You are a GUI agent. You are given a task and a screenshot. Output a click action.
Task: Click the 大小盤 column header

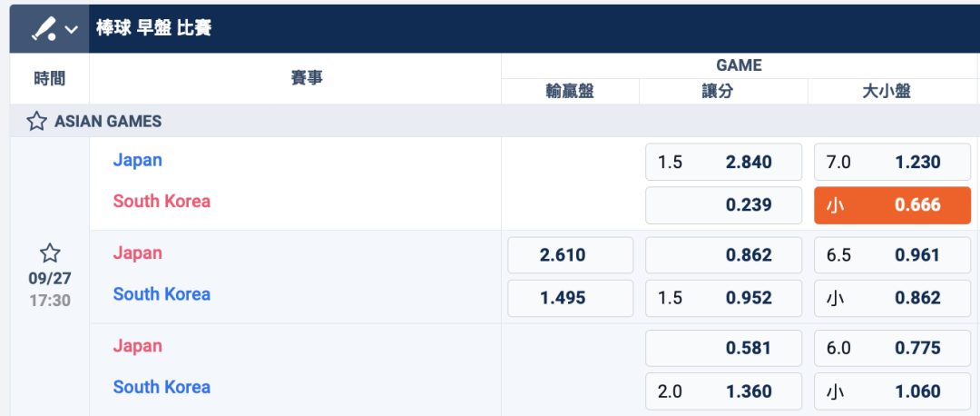(887, 92)
